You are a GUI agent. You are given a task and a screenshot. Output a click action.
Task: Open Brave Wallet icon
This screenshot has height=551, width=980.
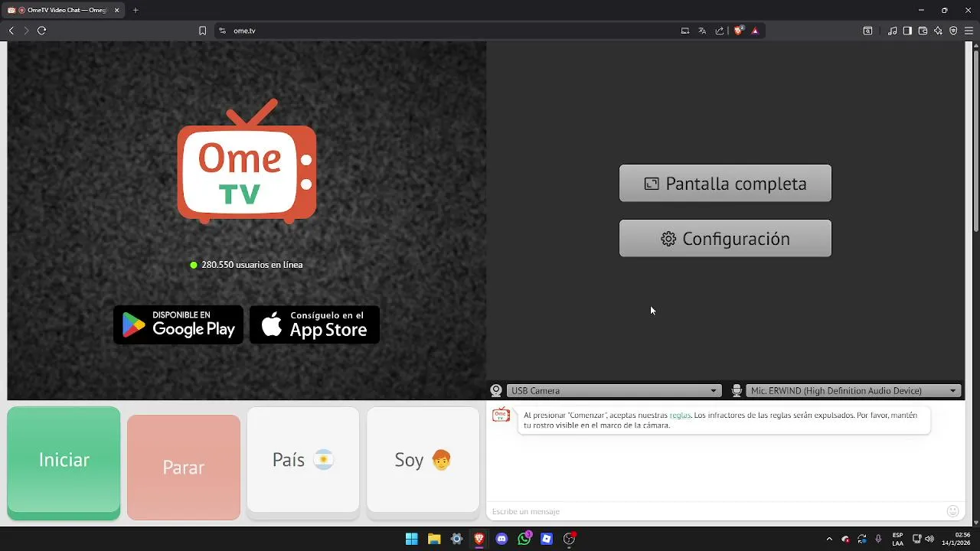(x=923, y=31)
